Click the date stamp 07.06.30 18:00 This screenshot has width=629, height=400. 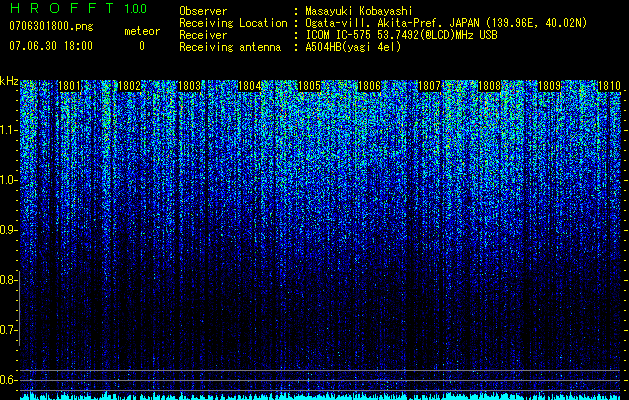(51, 46)
